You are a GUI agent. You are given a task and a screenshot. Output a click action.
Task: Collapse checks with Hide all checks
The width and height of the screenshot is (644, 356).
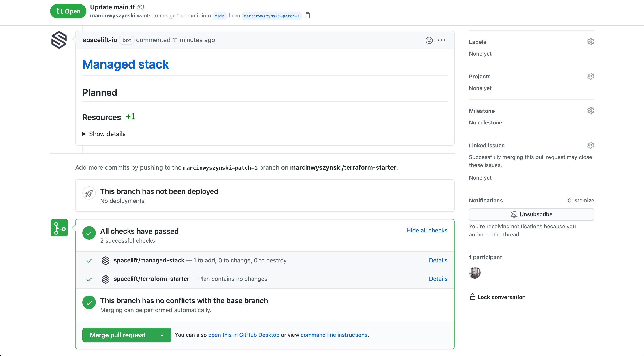pyautogui.click(x=427, y=230)
